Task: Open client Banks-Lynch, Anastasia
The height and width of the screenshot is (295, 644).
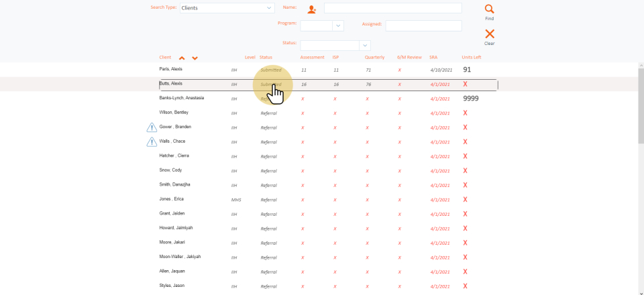Action: [181, 98]
